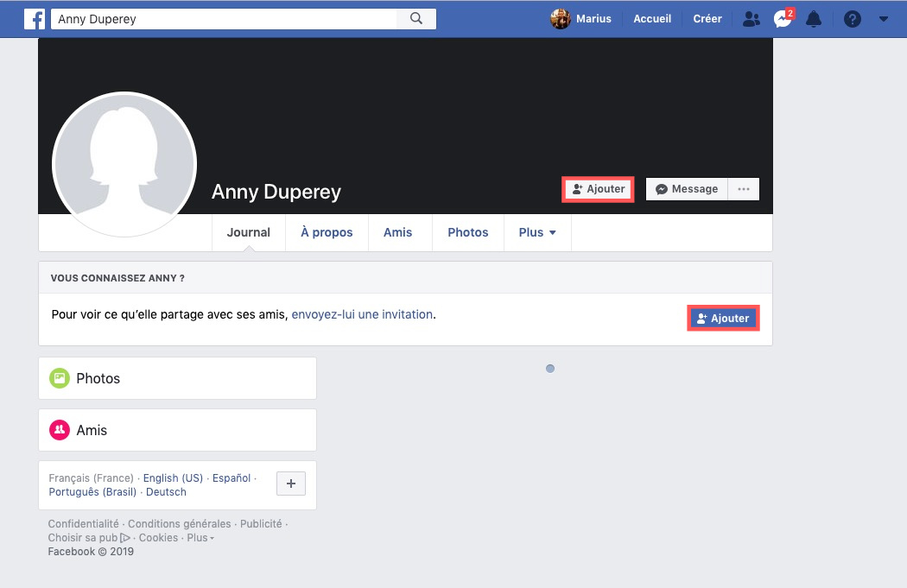Click the white Ajouter button on cover
The image size is (907, 588).
[x=598, y=189]
